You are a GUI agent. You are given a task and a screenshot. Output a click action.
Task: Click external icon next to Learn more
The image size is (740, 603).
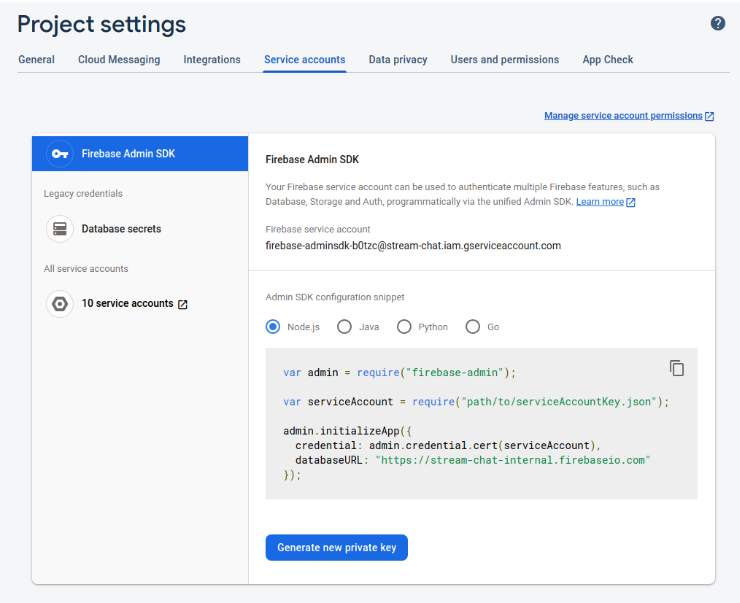pyautogui.click(x=631, y=202)
